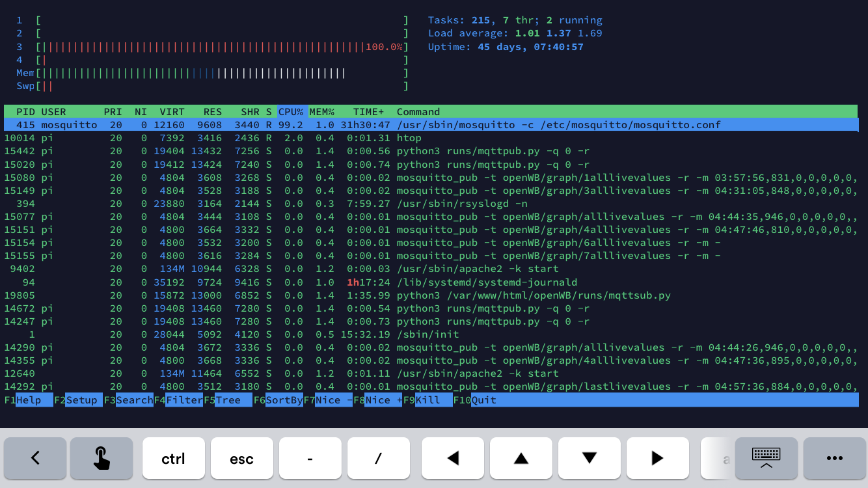Select the mqttpub.py row PID 14672
This screenshot has height=488, width=868.
click(x=431, y=308)
